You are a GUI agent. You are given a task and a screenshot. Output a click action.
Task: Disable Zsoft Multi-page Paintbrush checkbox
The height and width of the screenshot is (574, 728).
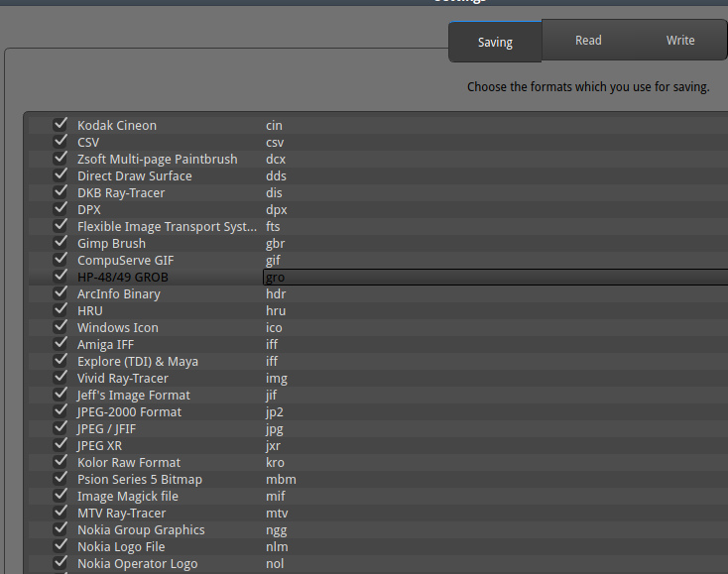click(x=61, y=158)
